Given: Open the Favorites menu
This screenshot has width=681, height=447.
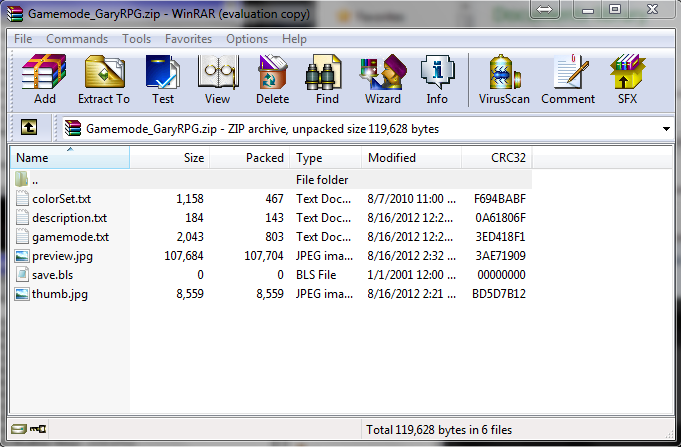Looking at the screenshot, I should tap(188, 39).
